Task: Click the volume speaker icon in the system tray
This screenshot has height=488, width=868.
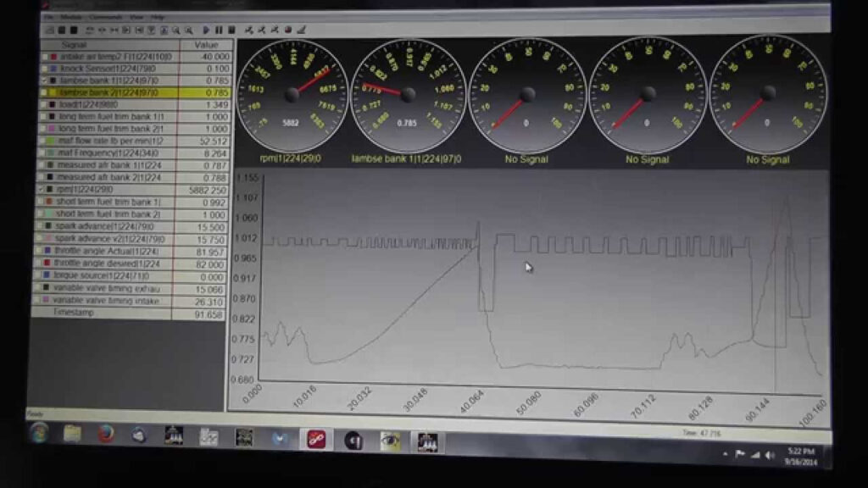Action: (770, 455)
